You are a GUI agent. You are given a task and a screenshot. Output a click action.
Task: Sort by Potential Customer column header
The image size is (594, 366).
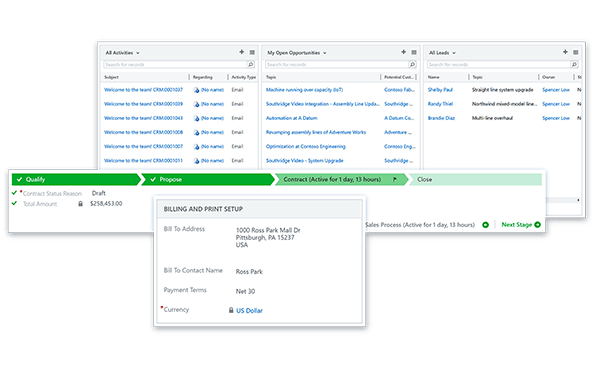[x=399, y=77]
